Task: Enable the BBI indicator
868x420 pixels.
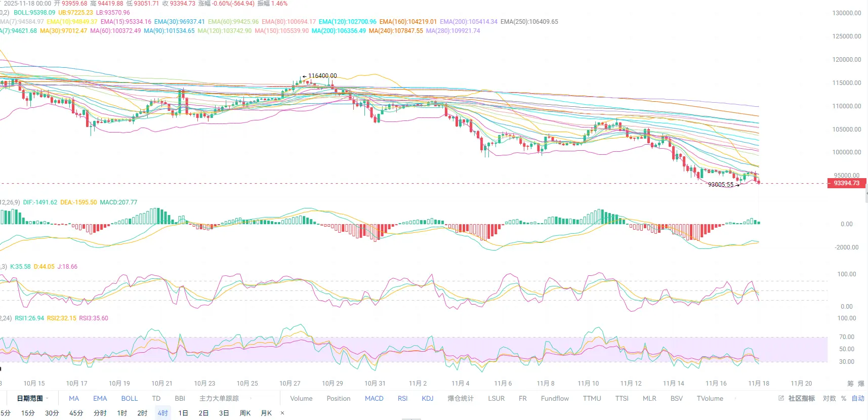Action: point(180,398)
